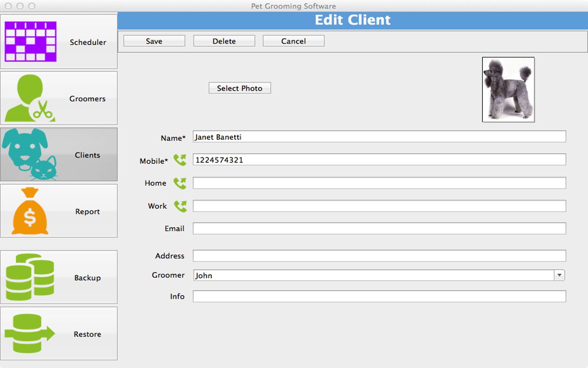Image resolution: width=588 pixels, height=368 pixels.
Task: Delete this client
Action: coord(224,41)
